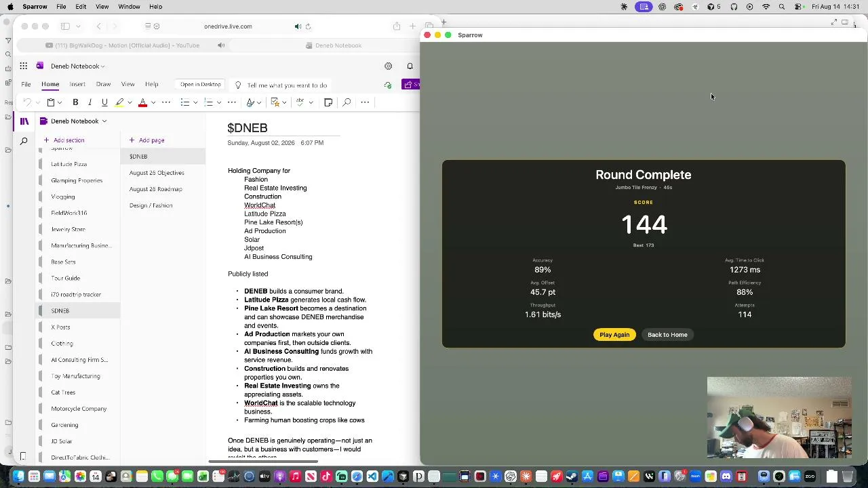
Task: Switch to the View ribbon tab
Action: click(x=127, y=85)
